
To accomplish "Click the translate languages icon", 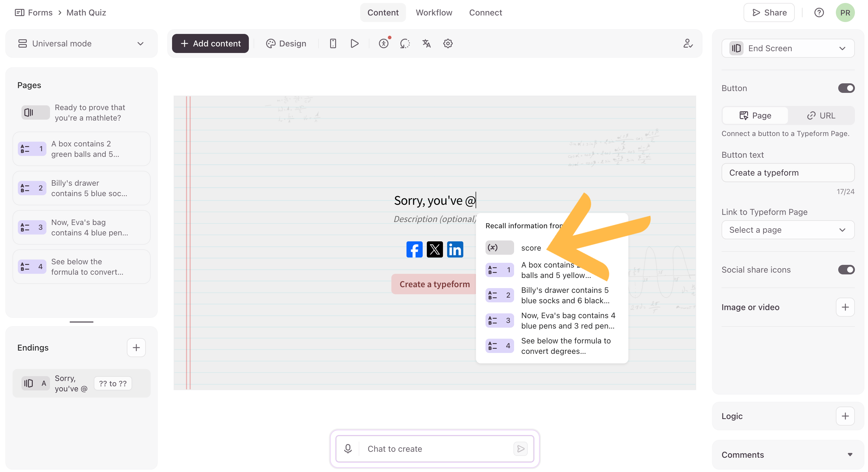I will click(427, 43).
